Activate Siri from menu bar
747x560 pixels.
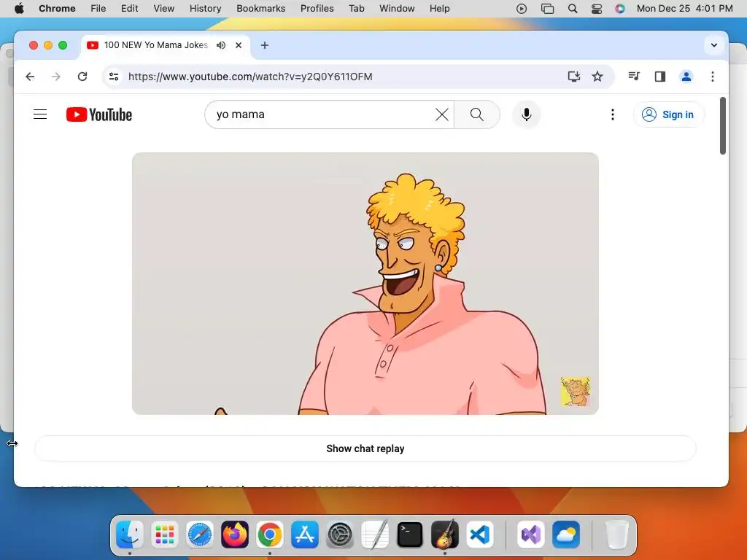620,9
